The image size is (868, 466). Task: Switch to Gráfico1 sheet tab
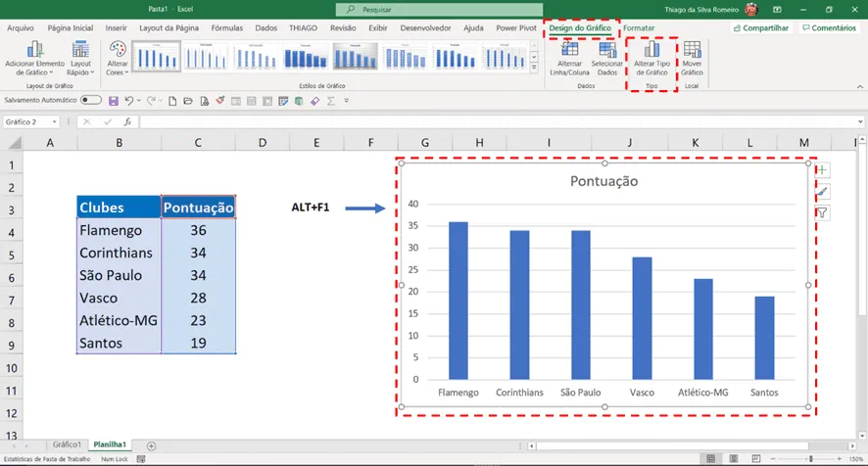click(x=67, y=444)
